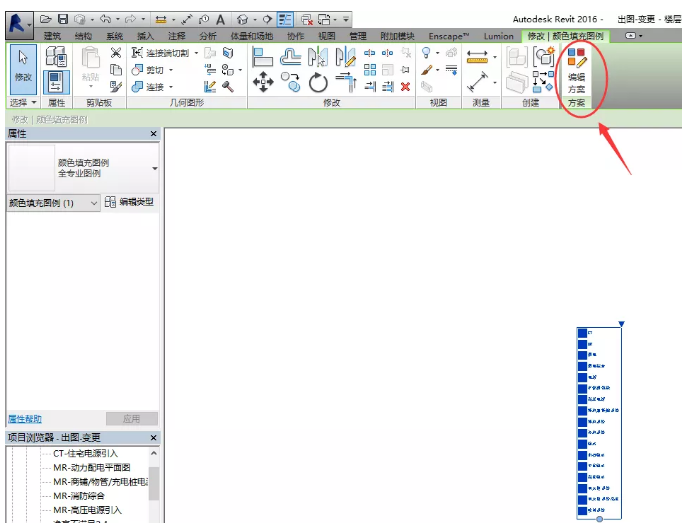Select the Text tool (A) in quick access
Screen dimensions: 690x532
click(220, 19)
